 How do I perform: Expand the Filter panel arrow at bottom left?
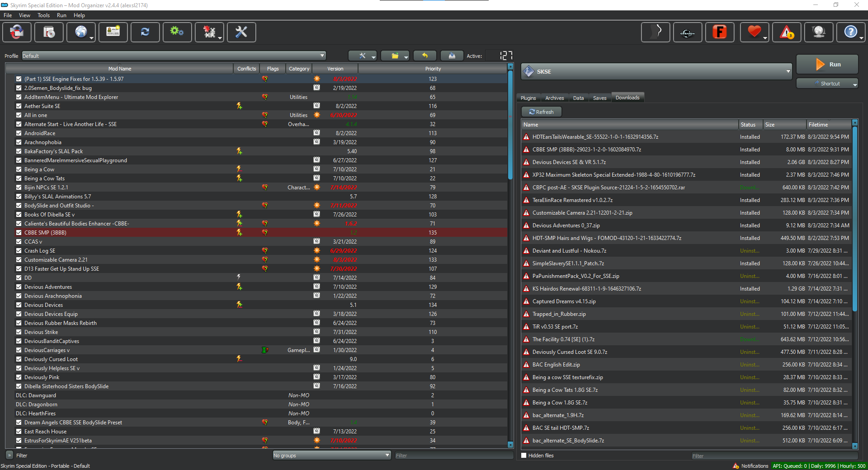tap(9, 456)
